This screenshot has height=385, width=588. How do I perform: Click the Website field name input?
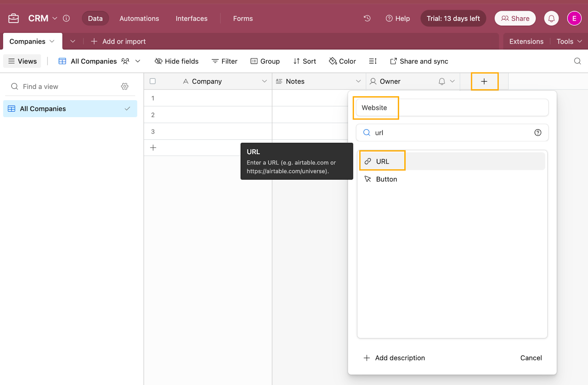(452, 108)
